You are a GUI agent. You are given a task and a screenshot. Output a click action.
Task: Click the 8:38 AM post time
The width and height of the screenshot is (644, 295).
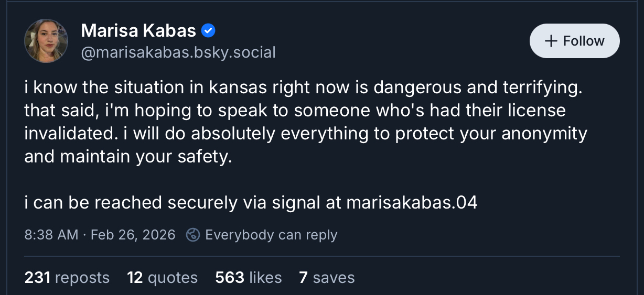point(51,234)
